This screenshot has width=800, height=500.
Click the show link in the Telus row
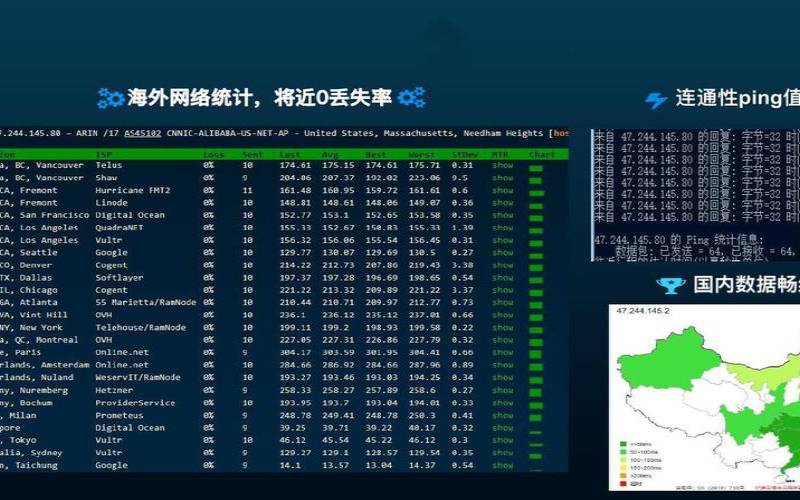[x=503, y=165]
